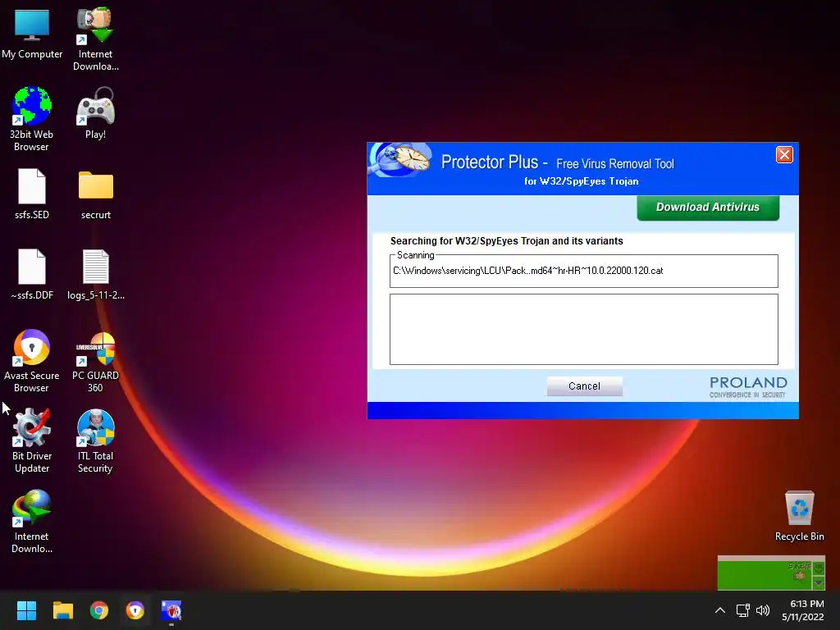
Task: Open the Windows Start menu
Action: 26,610
